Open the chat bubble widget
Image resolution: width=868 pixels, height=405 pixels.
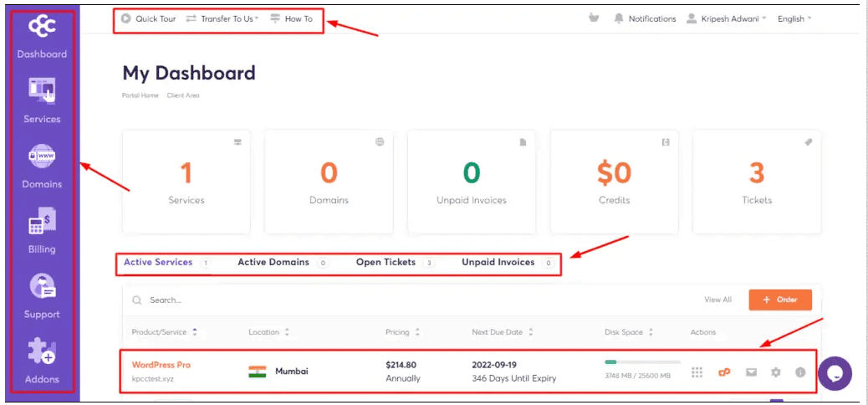(835, 373)
